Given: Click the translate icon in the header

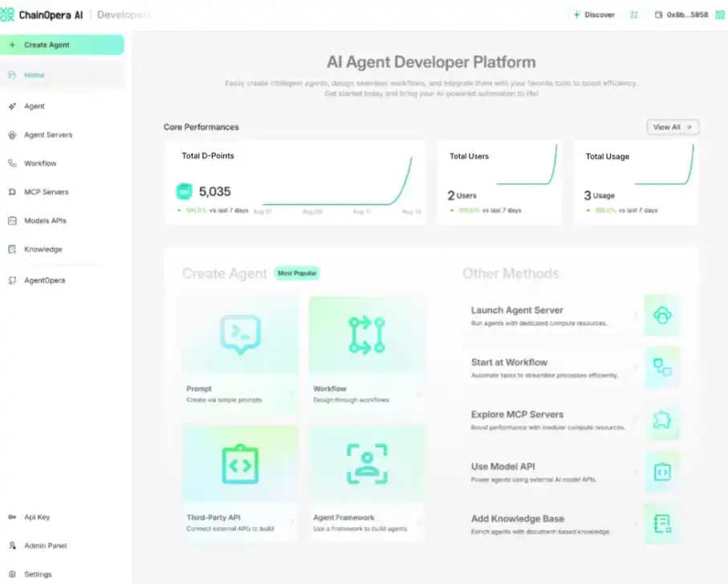Looking at the screenshot, I should point(634,14).
